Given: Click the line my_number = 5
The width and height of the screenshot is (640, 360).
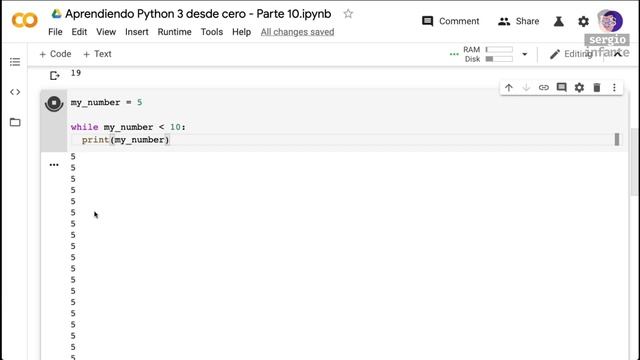Looking at the screenshot, I should (x=107, y=102).
